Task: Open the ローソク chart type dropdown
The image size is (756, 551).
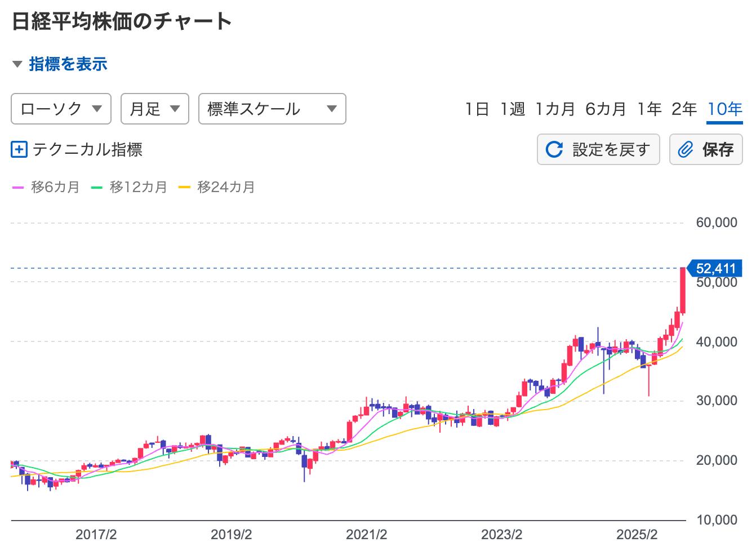Action: point(61,109)
